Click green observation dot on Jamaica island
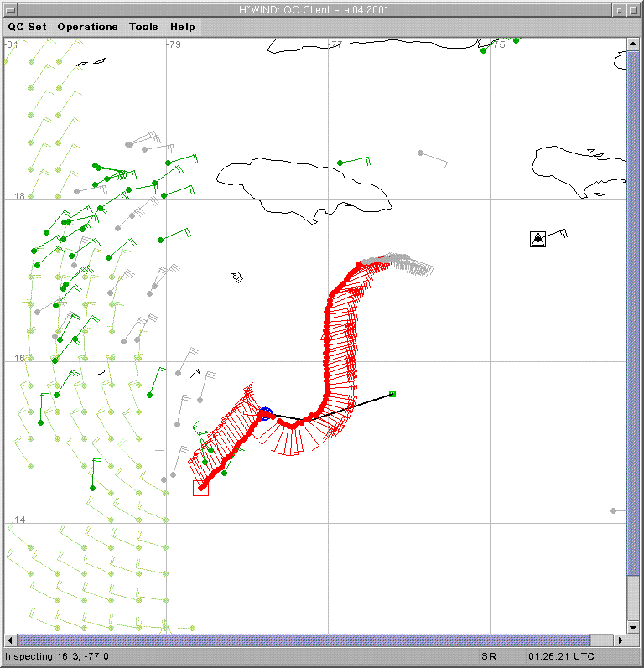Screen dimensions: 644x668 (x=340, y=163)
